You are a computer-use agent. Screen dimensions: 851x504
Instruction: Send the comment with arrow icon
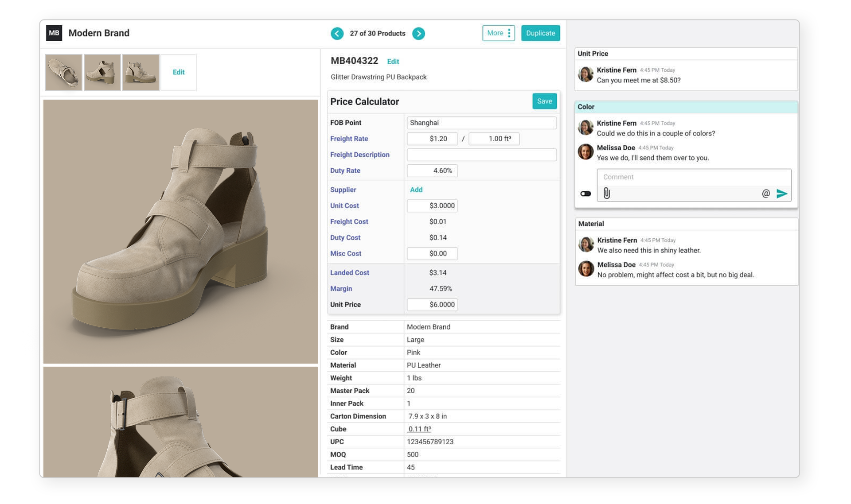(782, 193)
